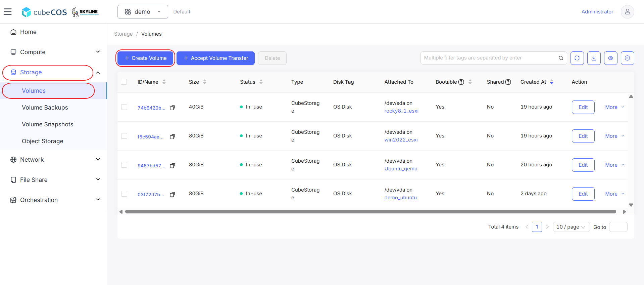Open the rocky8_1_esxi instance link
Viewport: 644px width, 285px height.
click(x=401, y=111)
